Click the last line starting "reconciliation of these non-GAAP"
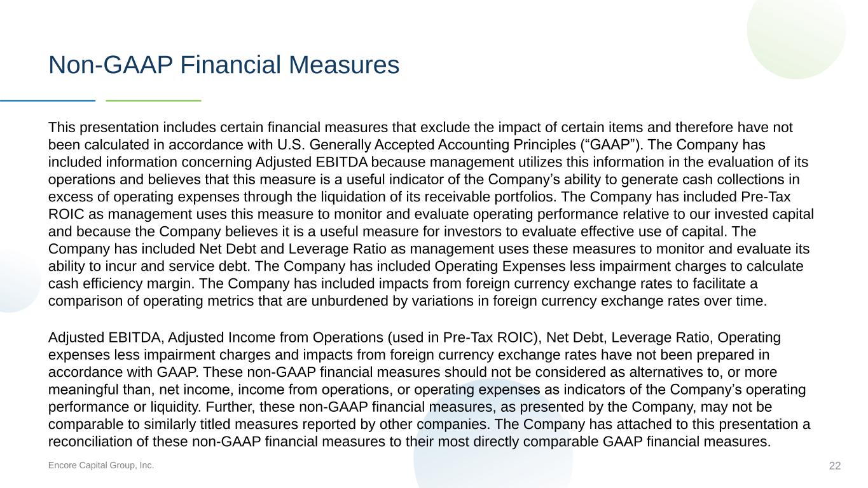Screen dimensions: 868x488 click(410, 440)
